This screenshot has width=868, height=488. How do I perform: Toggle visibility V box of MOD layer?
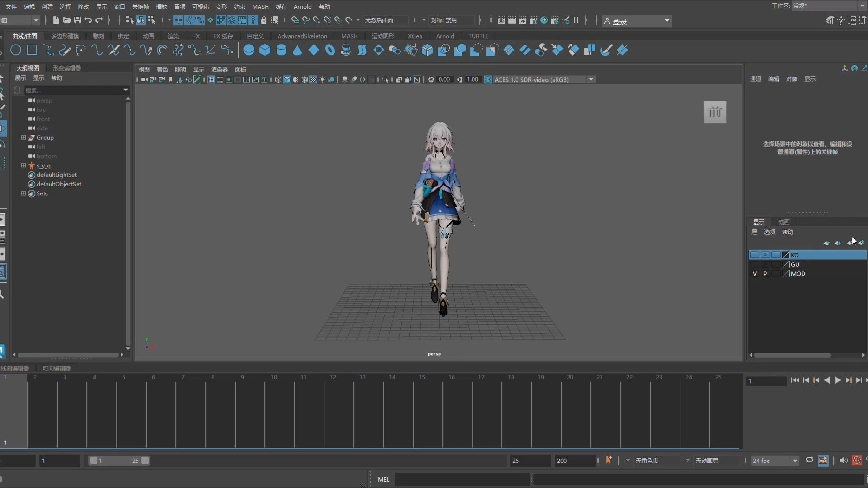click(755, 274)
